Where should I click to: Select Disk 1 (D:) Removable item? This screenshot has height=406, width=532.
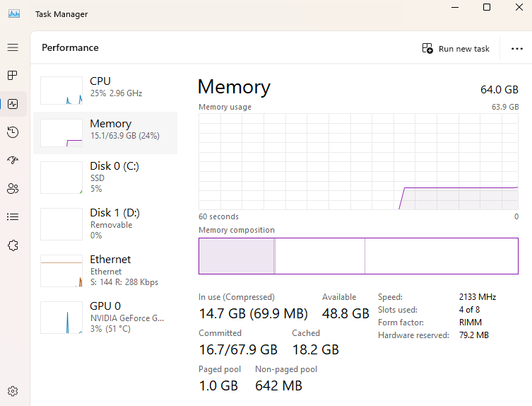(x=105, y=224)
